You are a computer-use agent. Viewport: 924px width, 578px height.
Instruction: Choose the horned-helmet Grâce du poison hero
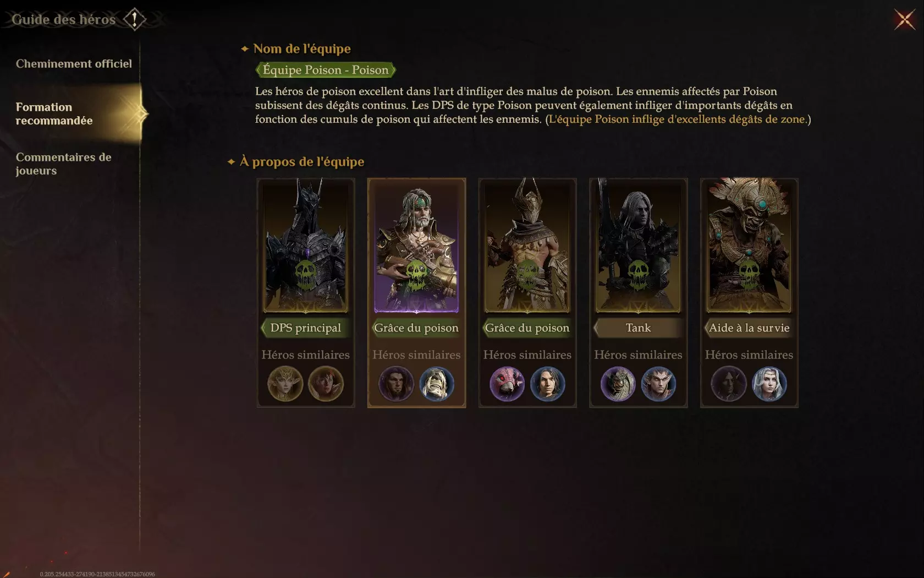pyautogui.click(x=527, y=246)
